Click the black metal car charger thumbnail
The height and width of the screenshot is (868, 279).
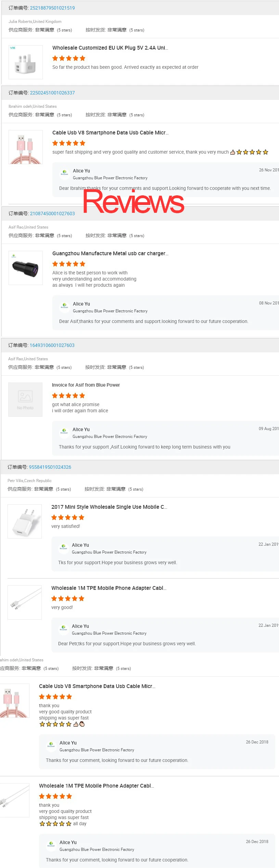tap(26, 268)
